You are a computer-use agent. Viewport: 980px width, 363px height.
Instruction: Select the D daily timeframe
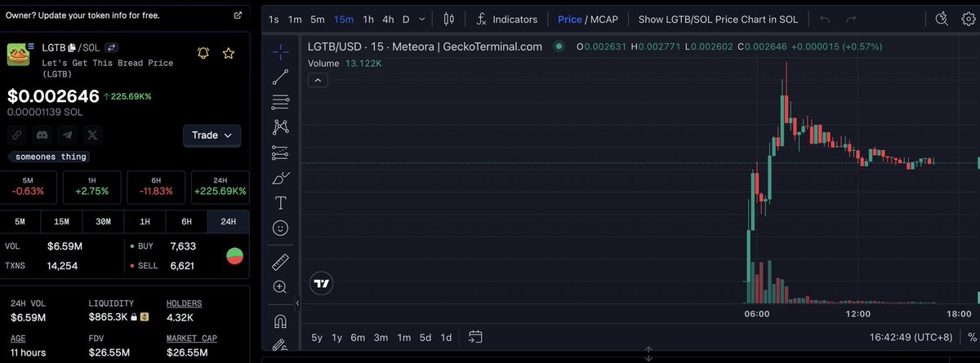tap(406, 19)
